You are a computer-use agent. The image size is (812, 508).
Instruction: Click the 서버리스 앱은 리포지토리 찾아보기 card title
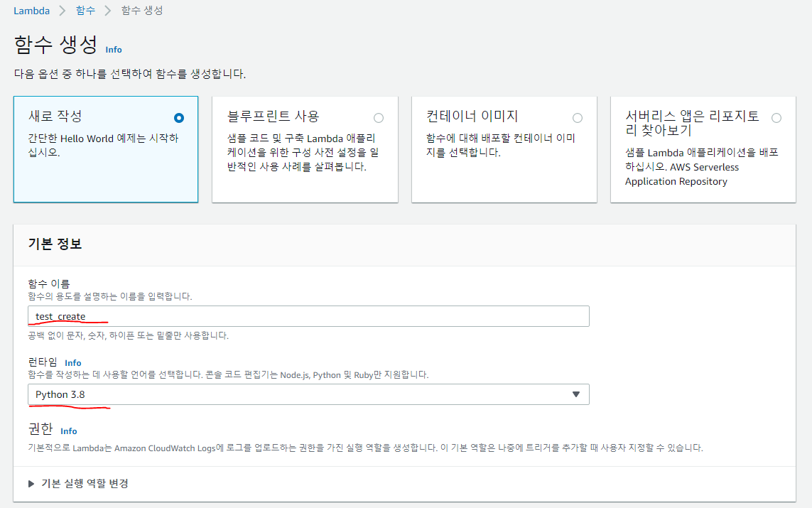(692, 123)
